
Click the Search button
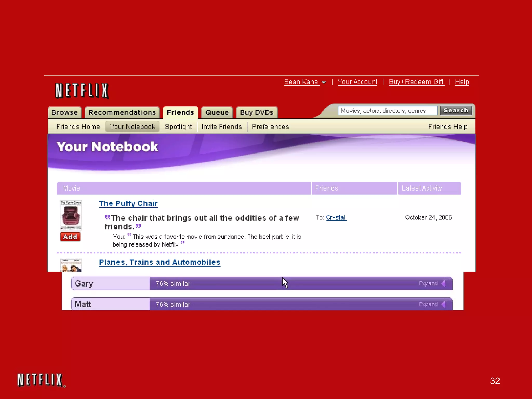456,110
